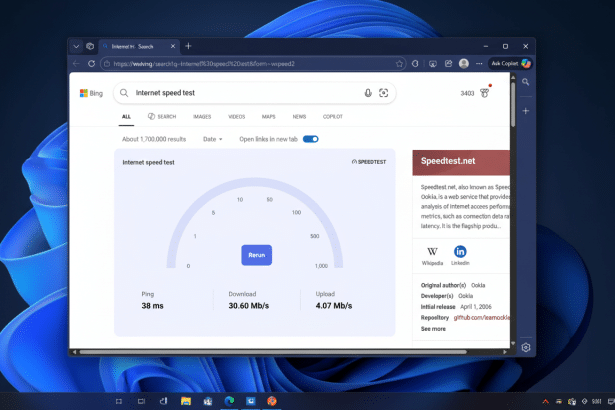
Task: Show hidden tray icons arrow
Action: click(x=546, y=401)
